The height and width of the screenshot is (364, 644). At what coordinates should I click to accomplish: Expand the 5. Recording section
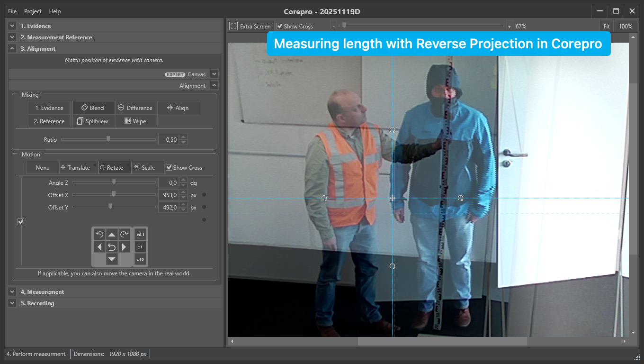(x=11, y=303)
